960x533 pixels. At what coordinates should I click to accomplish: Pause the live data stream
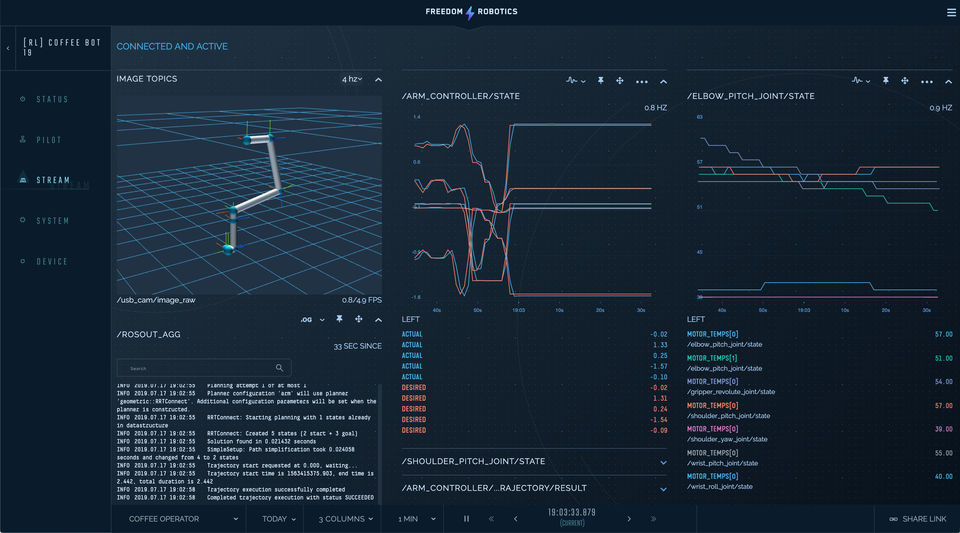[466, 519]
